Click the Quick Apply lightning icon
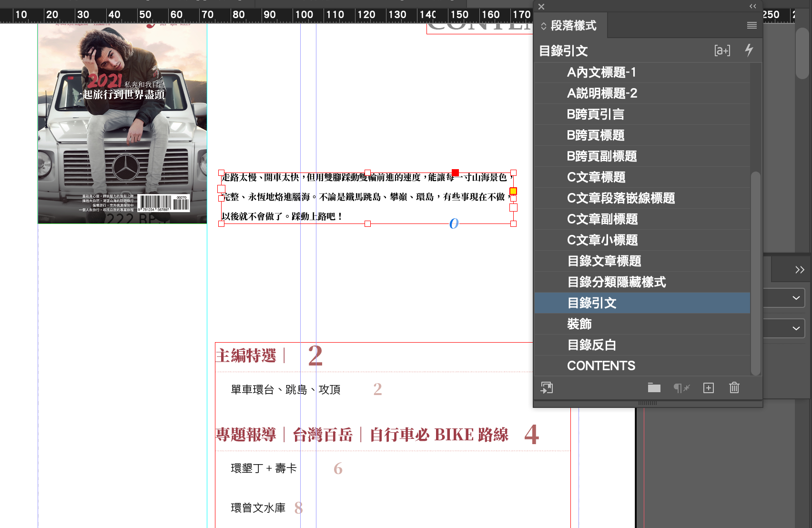Screen dimensions: 812x528 pyautogui.click(x=749, y=50)
